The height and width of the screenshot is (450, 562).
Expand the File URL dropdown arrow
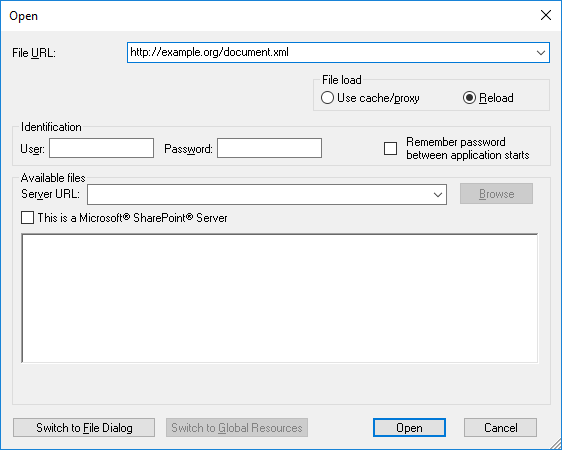coord(541,53)
